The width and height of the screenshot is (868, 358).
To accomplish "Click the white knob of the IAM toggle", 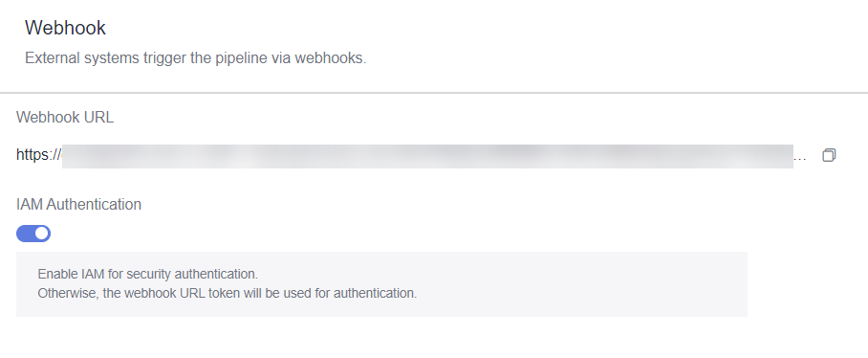I will pos(41,234).
